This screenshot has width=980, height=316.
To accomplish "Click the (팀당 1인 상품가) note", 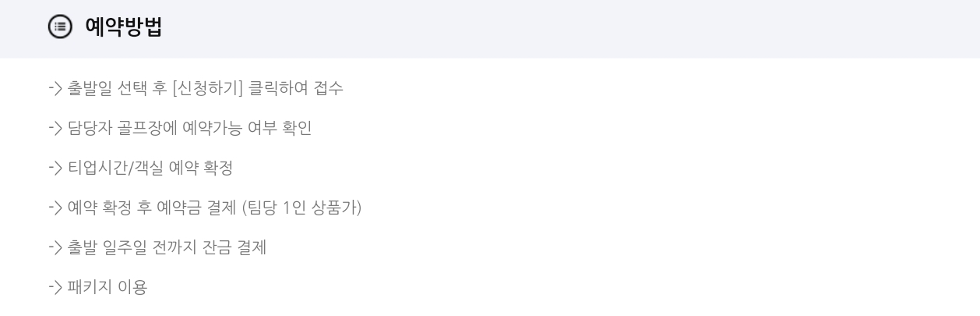I will tap(301, 208).
